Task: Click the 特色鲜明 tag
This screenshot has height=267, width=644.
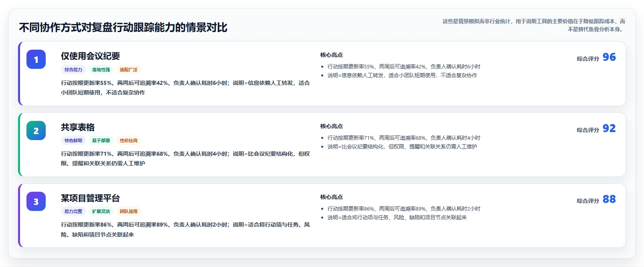Action: pyautogui.click(x=73, y=141)
